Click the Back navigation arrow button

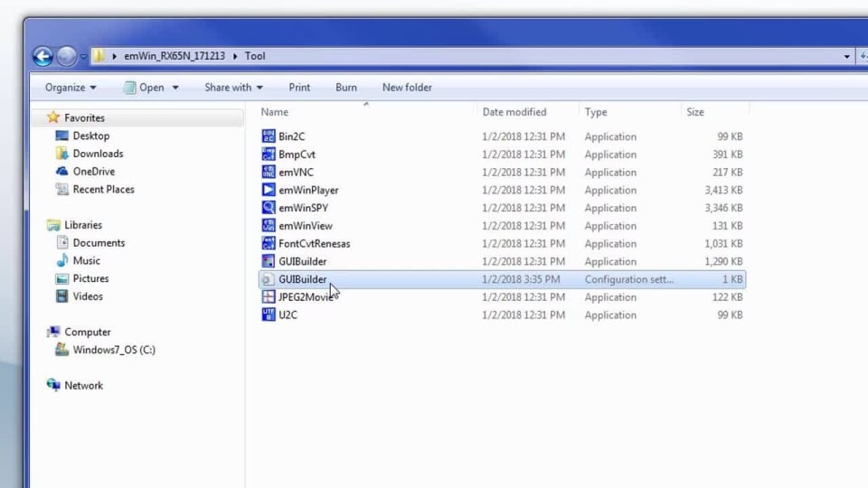pyautogui.click(x=42, y=56)
